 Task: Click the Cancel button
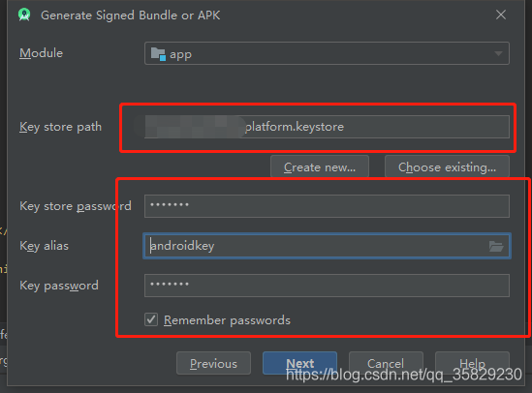386,363
